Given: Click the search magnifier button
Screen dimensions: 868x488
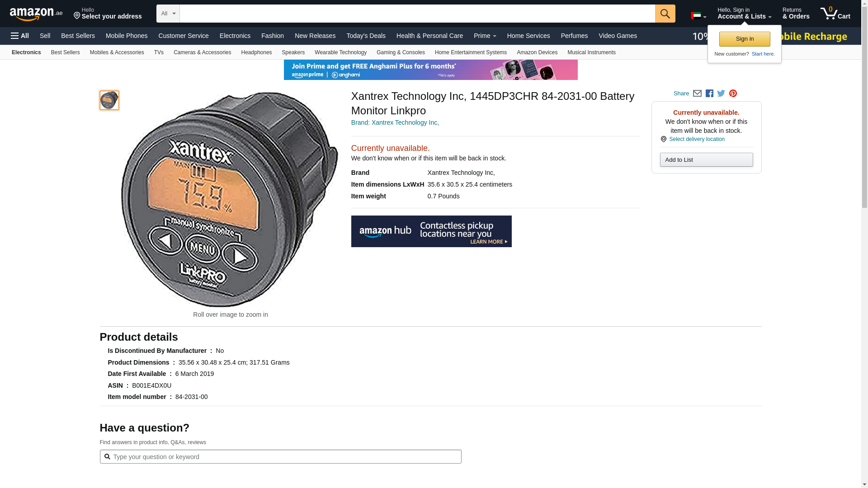Looking at the screenshot, I should pos(665,14).
